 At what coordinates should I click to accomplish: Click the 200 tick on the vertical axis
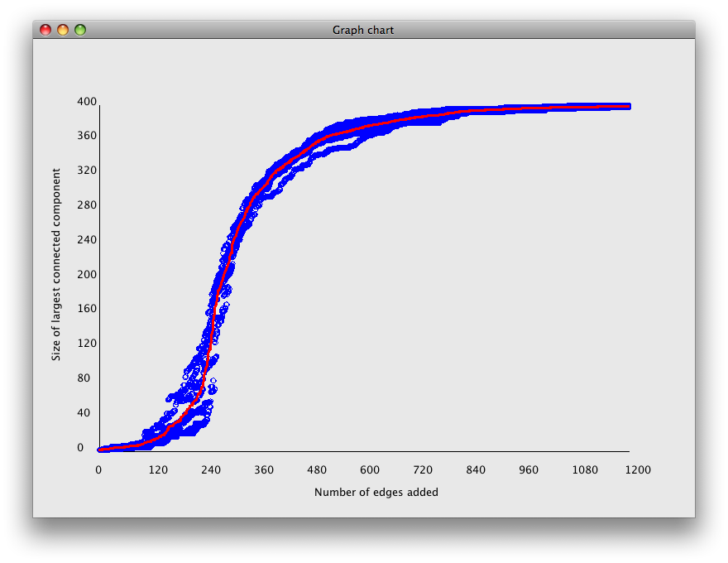87,274
